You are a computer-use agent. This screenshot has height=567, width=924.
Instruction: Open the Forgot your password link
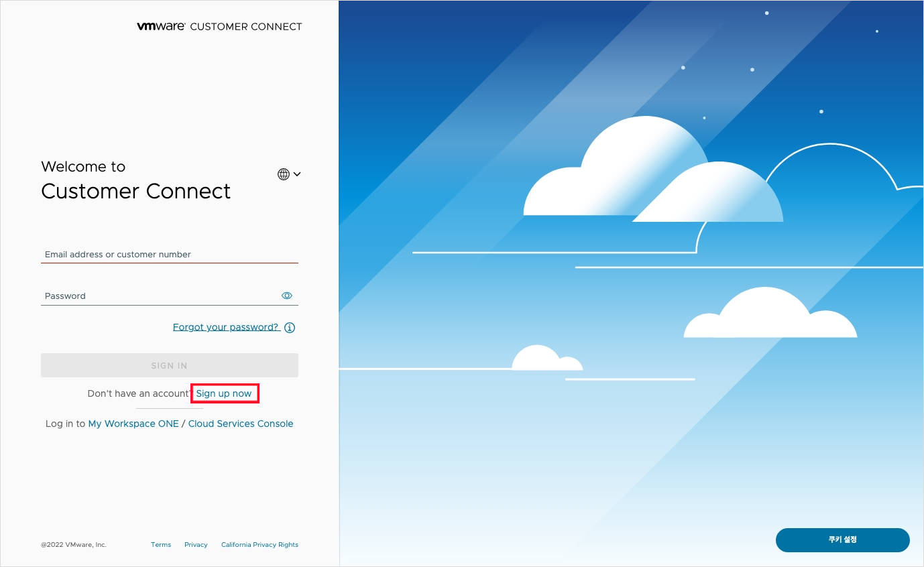point(226,327)
